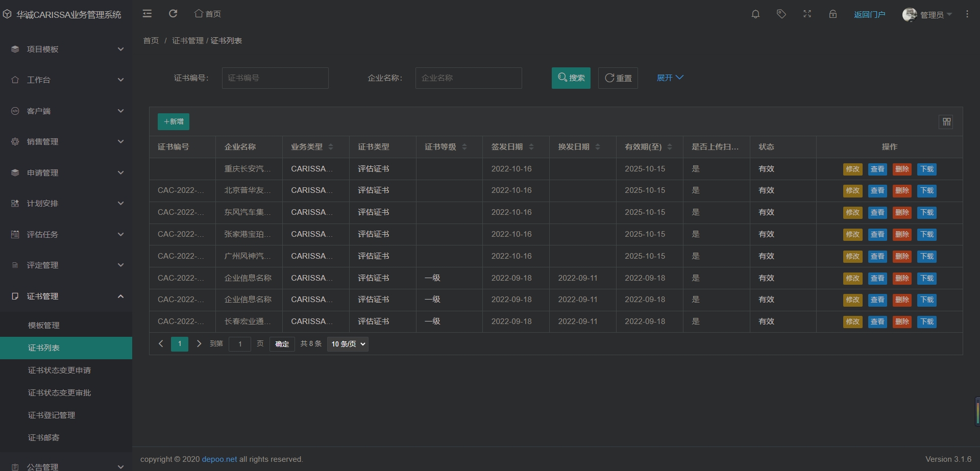Toggle the sidebar collapse icon
Image resolution: width=980 pixels, height=471 pixels.
147,14
